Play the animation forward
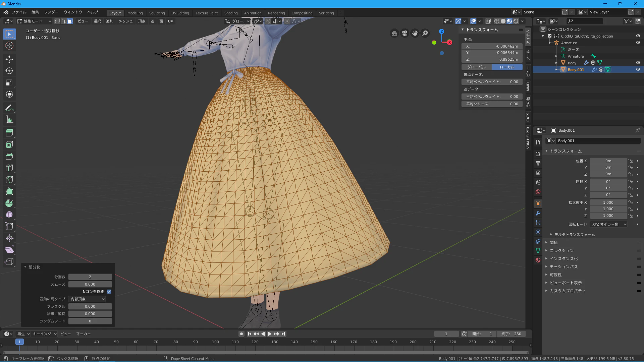 (x=270, y=334)
